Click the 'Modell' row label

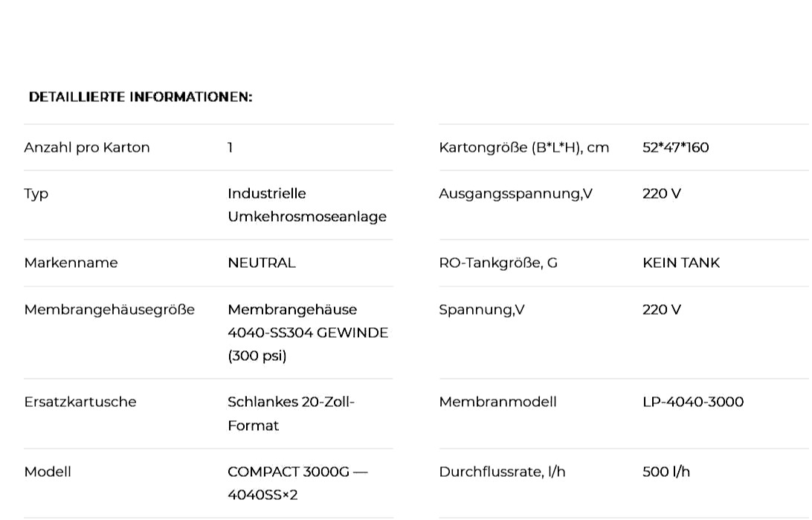click(x=47, y=472)
